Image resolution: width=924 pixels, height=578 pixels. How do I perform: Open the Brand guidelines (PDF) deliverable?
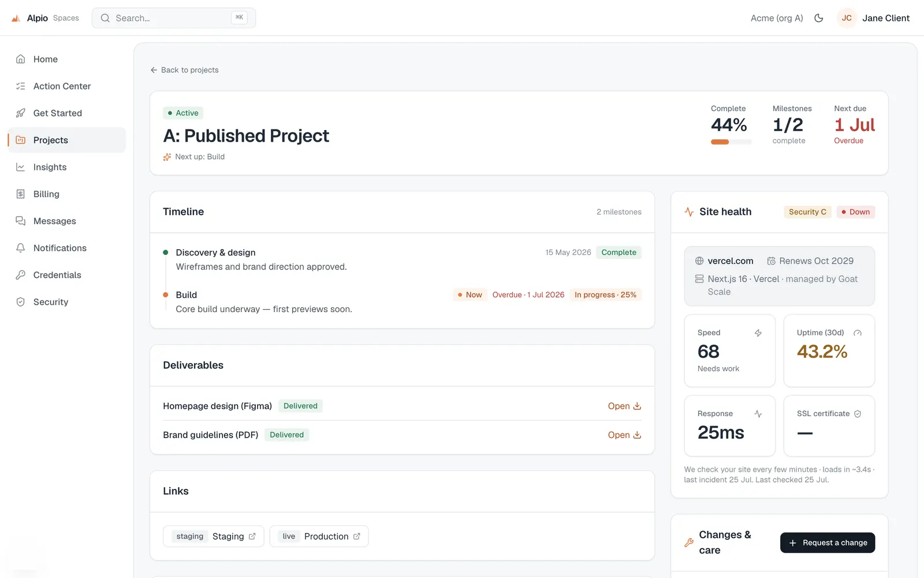coord(624,435)
